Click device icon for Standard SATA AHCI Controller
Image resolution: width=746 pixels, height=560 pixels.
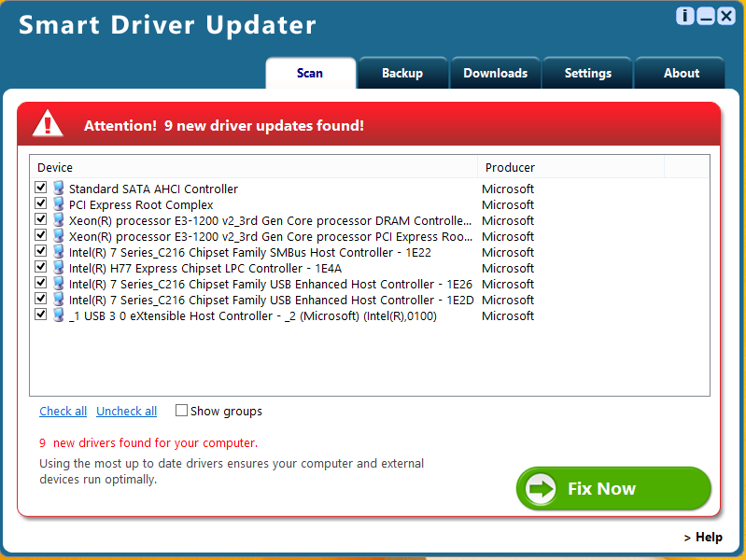[x=59, y=188]
